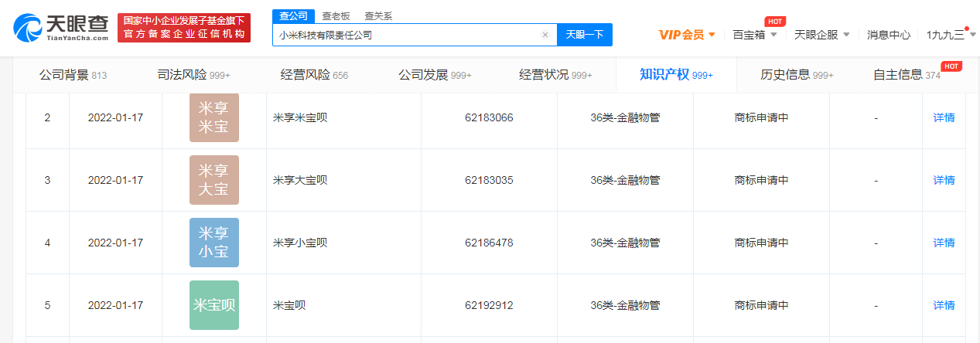Open 米享大宝 trademark image
This screenshot has width=980, height=343.
pos(214,180)
